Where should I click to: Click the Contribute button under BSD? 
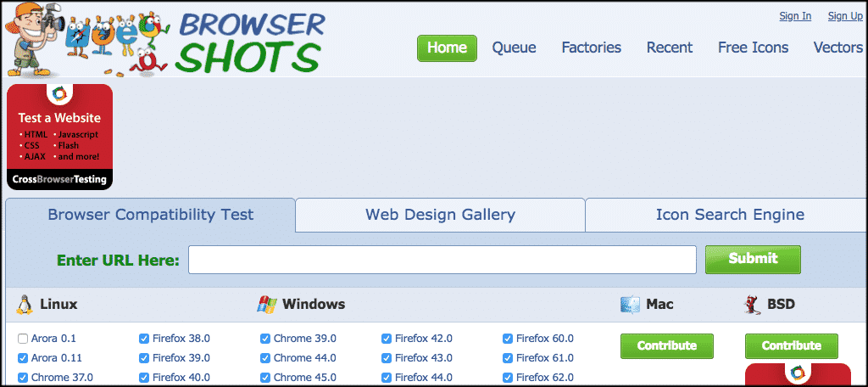[x=792, y=346]
